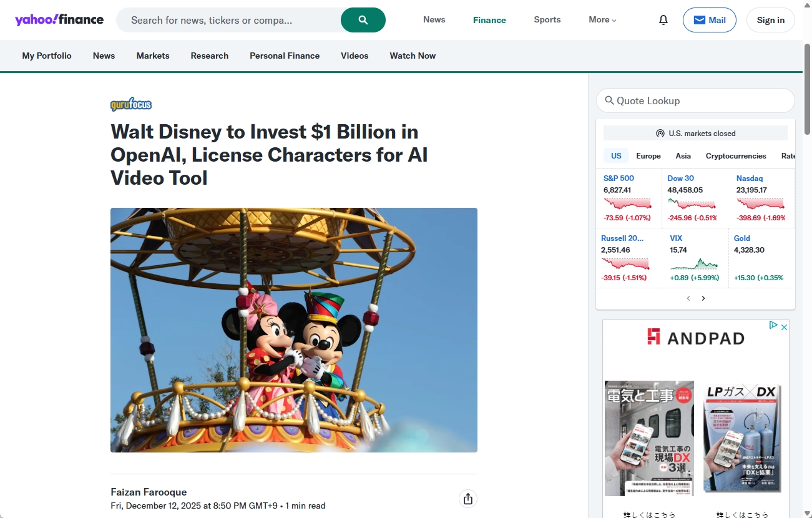
Task: Click the share icon below the article
Action: click(x=468, y=499)
